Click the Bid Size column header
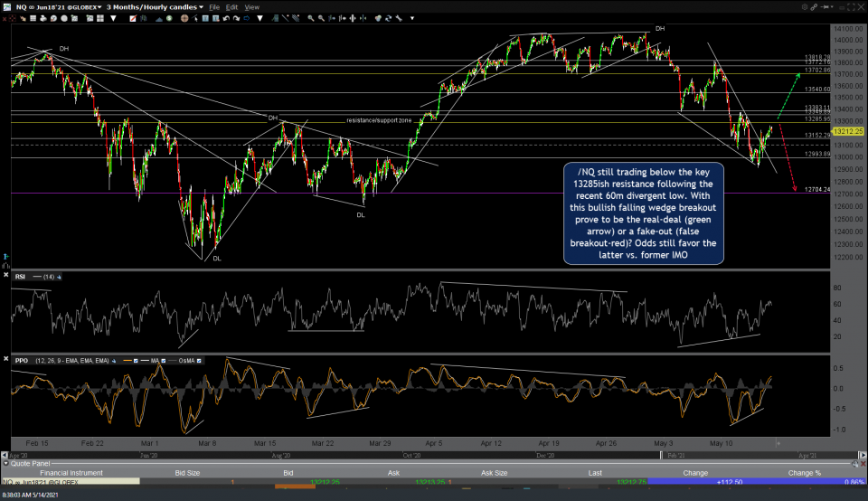The image size is (868, 501). tap(187, 473)
